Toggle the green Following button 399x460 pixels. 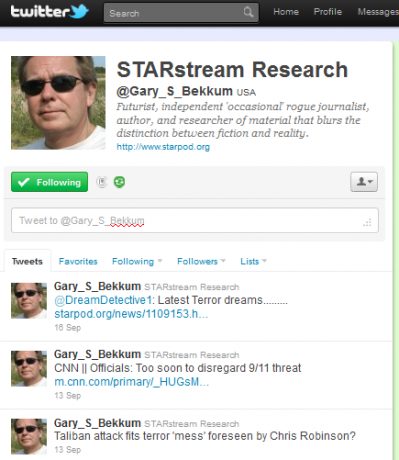pos(49,182)
